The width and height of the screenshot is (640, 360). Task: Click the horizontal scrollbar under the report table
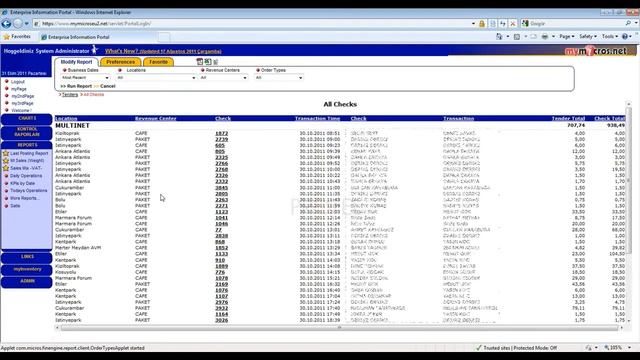339,328
